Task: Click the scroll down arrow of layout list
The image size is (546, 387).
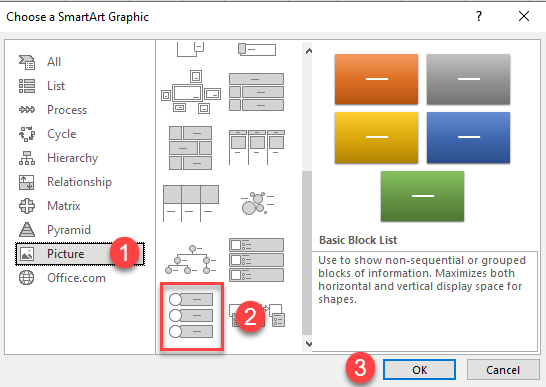Action: [x=308, y=344]
